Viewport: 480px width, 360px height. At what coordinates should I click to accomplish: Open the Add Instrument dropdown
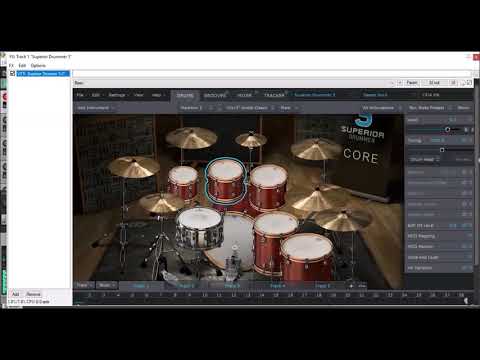[x=96, y=108]
